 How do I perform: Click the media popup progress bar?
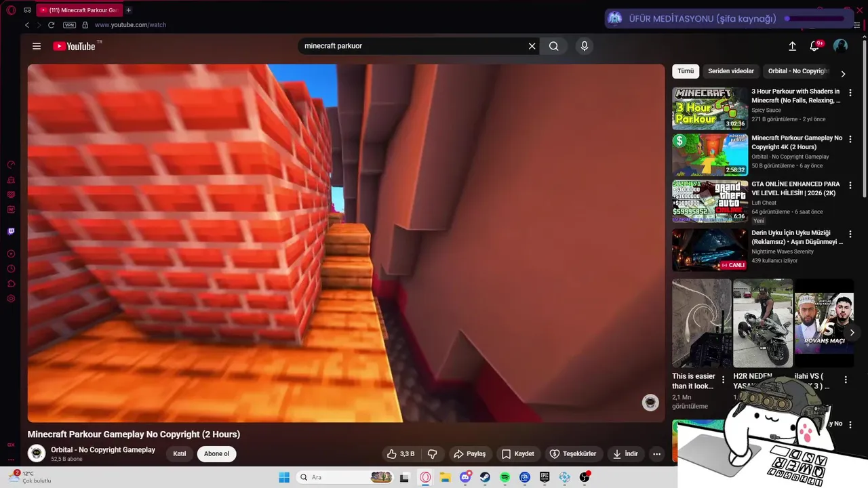(814, 18)
